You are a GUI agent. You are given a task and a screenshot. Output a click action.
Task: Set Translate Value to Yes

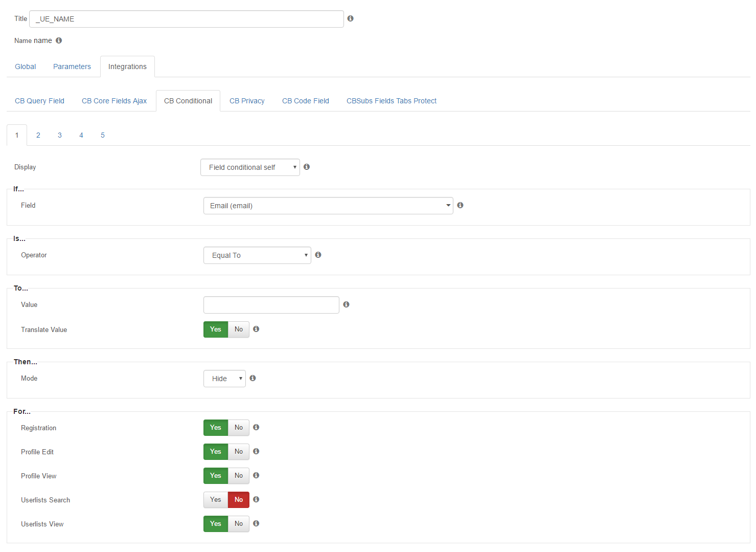pyautogui.click(x=216, y=329)
